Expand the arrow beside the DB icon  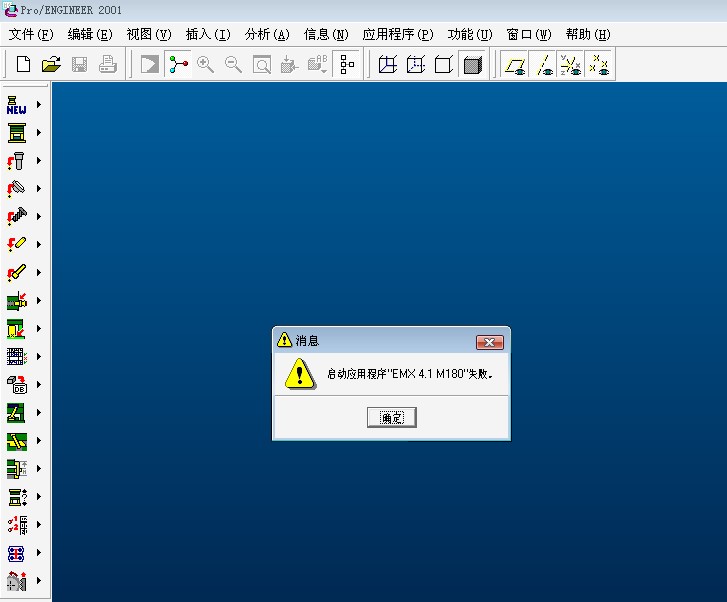click(39, 384)
